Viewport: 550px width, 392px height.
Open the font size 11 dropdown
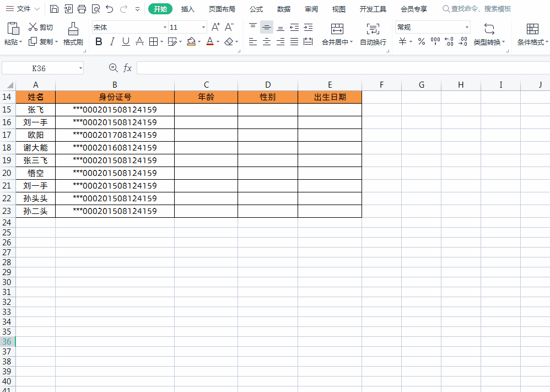[x=203, y=28]
